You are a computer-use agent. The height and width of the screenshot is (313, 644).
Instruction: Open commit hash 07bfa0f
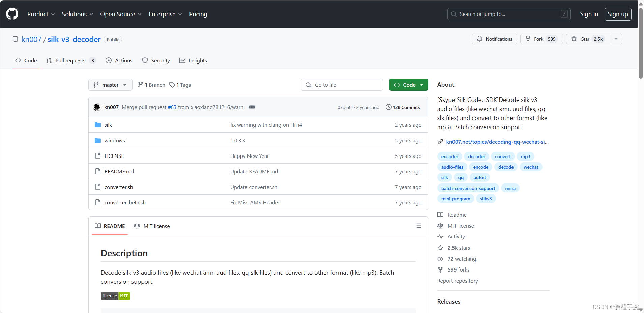345,107
